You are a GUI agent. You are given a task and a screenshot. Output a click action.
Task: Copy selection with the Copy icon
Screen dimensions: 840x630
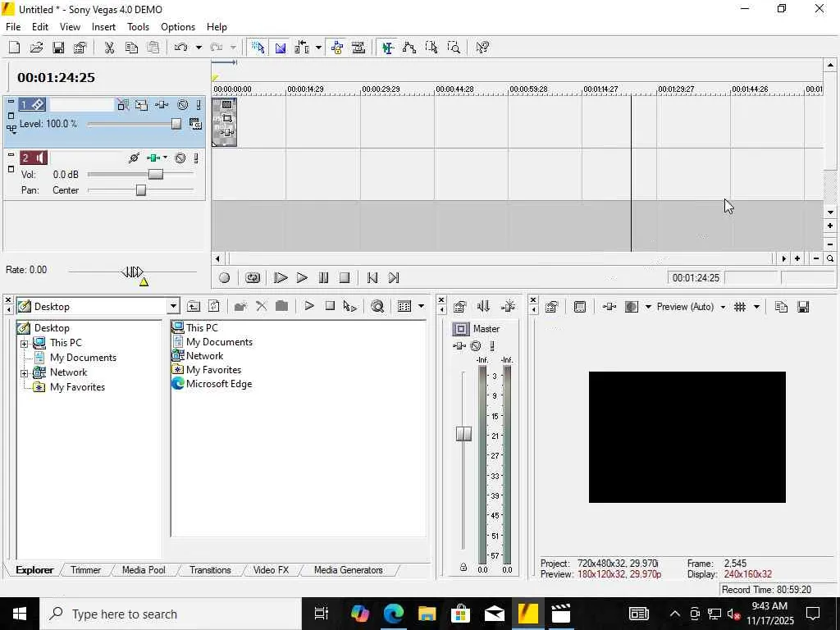[x=131, y=48]
